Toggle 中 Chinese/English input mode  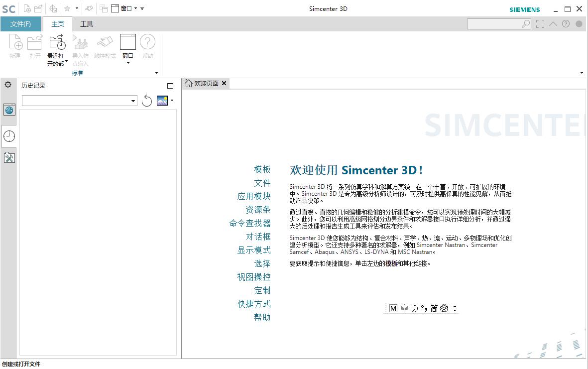coord(404,308)
